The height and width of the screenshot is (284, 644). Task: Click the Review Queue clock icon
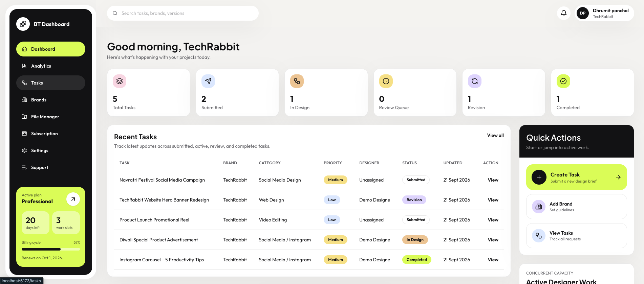386,81
